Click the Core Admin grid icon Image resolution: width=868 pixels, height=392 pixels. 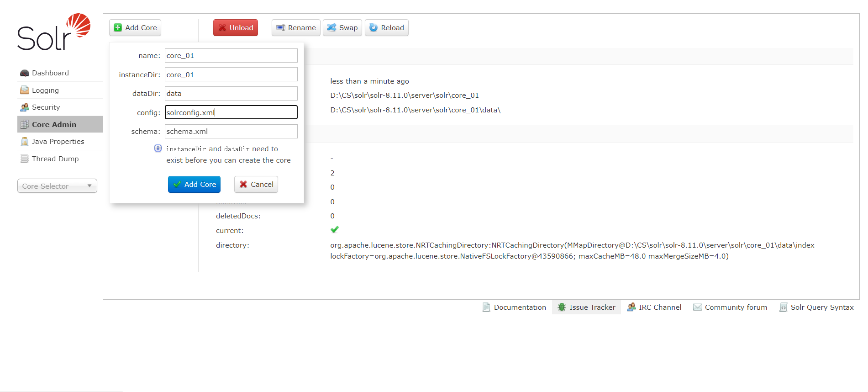[x=25, y=124]
